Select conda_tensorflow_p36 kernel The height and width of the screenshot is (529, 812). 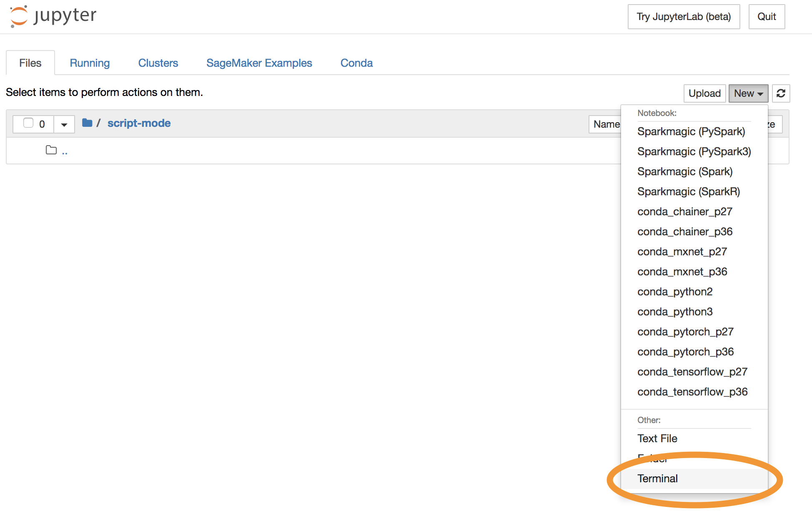694,392
